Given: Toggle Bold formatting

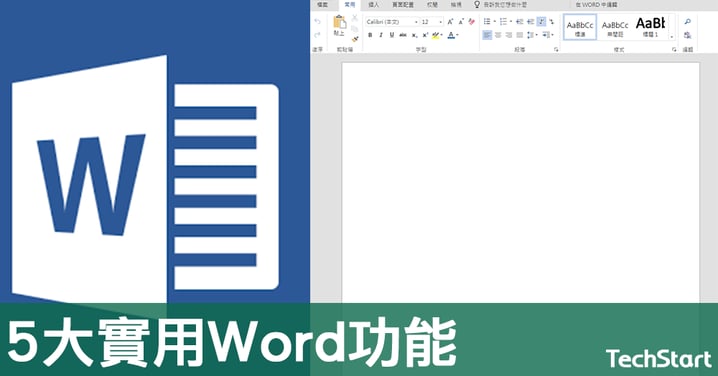Looking at the screenshot, I should (370, 35).
